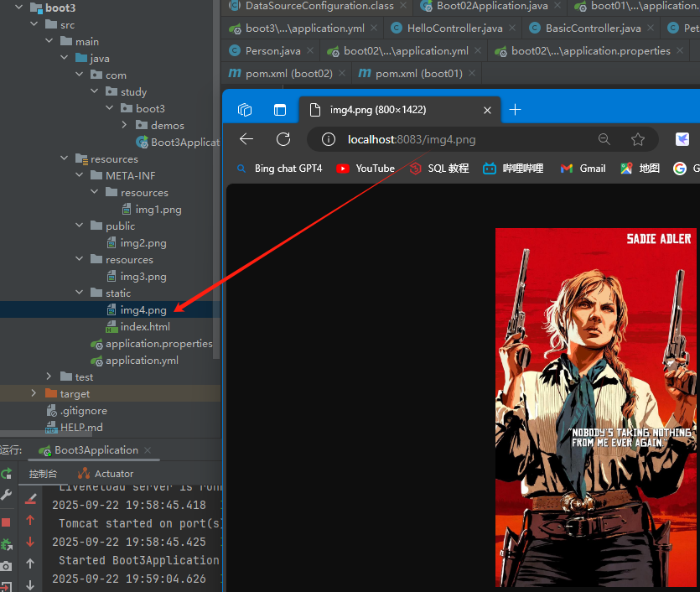The image size is (700, 592).
Task: Click the zoom magnifier in address bar
Action: [x=604, y=139]
